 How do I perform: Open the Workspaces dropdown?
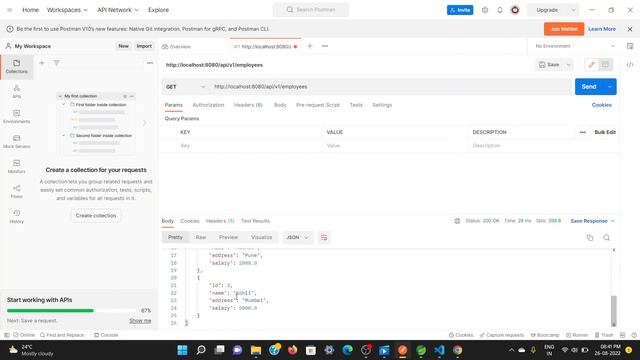coord(67,10)
